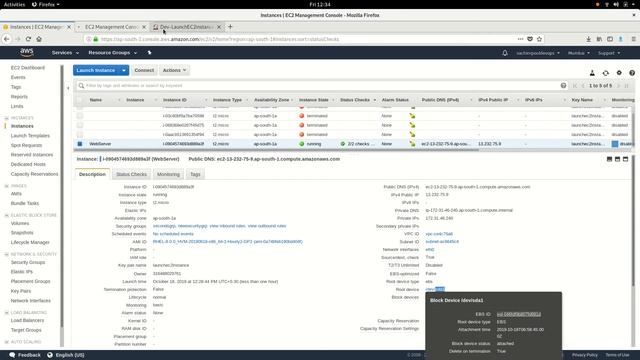Collapse the left navigation pane arrow
Image resolution: width=640 pixels, height=360 pixels.
tap(68, 88)
